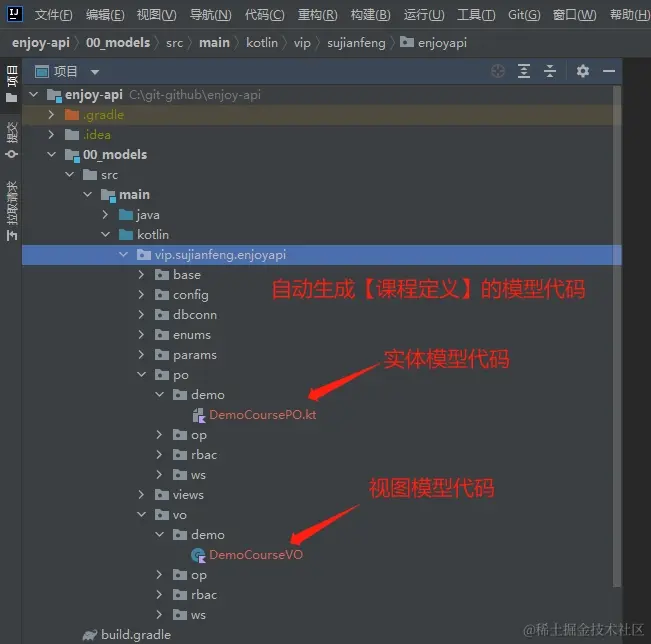Click the .gradle folder icon

click(72, 115)
